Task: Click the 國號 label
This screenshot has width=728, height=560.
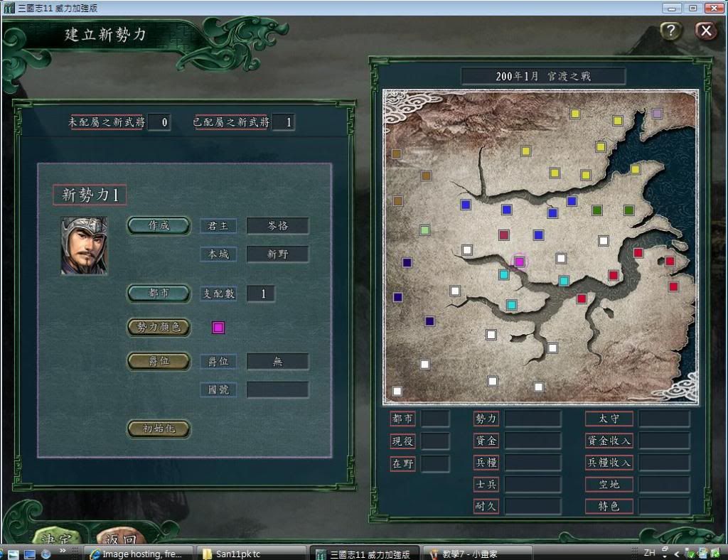Action: 218,389
